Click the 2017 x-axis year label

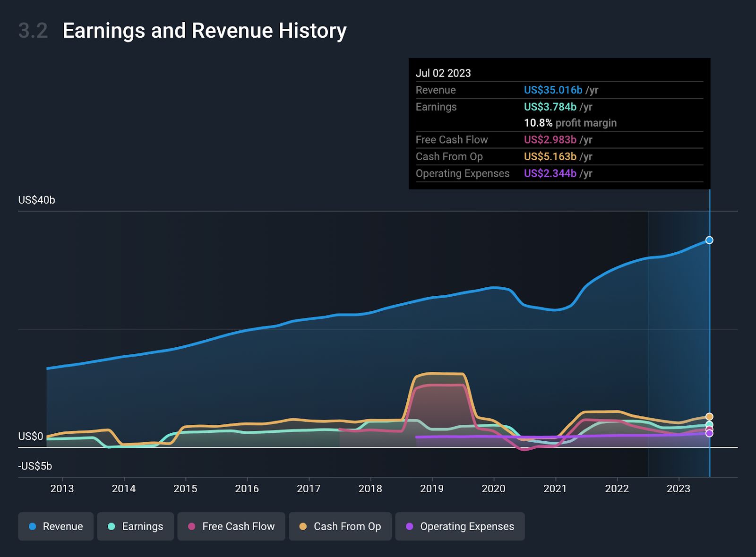pos(309,488)
